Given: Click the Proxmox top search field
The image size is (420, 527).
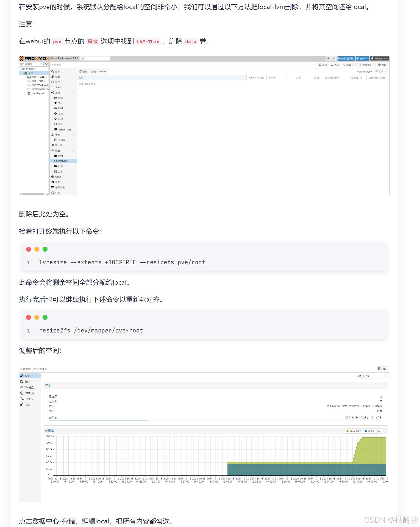Looking at the screenshot, I should (95, 59).
